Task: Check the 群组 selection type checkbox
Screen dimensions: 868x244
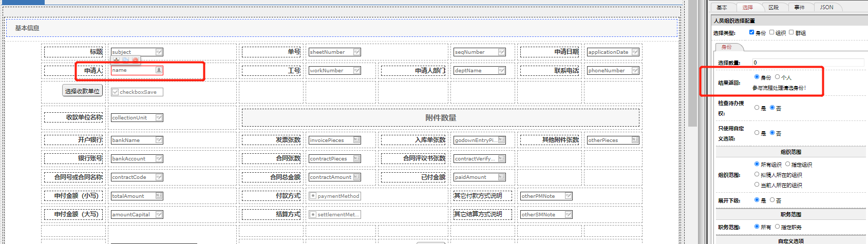Action: click(791, 32)
